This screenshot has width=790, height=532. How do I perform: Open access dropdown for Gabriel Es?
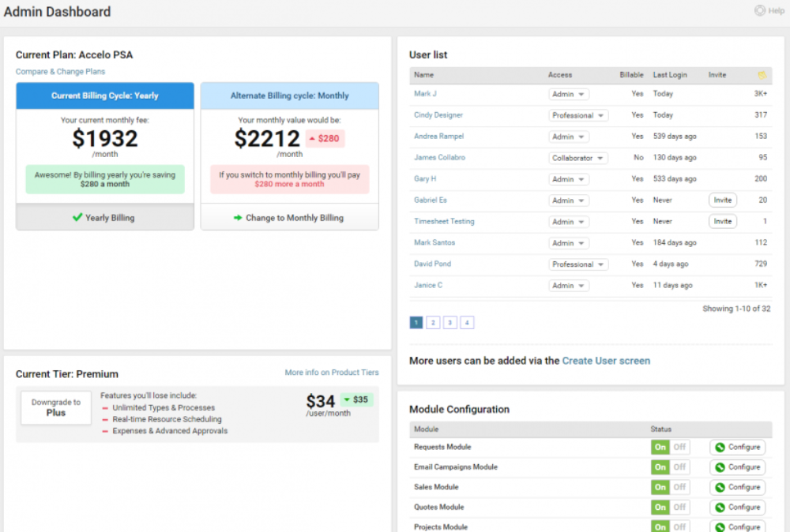568,200
